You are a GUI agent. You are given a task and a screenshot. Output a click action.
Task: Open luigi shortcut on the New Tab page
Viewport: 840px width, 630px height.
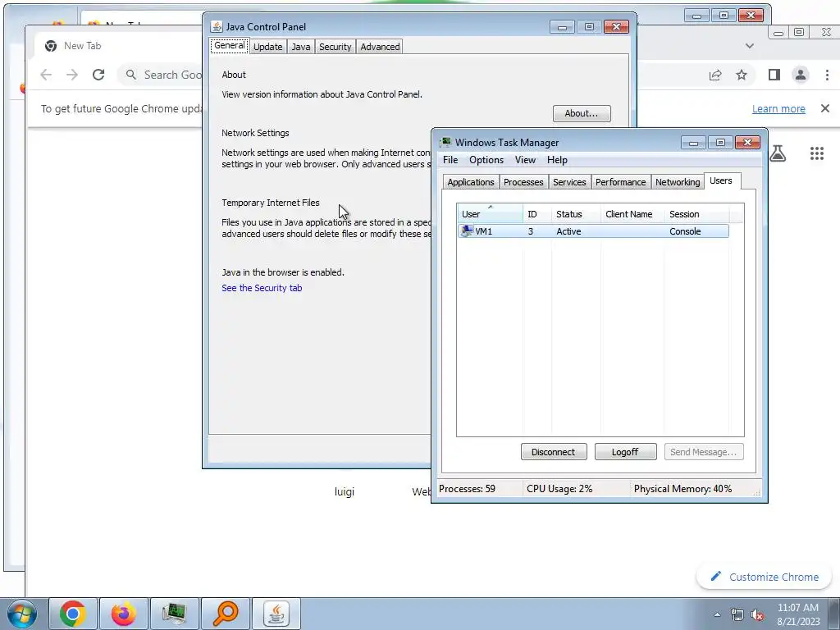point(345,491)
